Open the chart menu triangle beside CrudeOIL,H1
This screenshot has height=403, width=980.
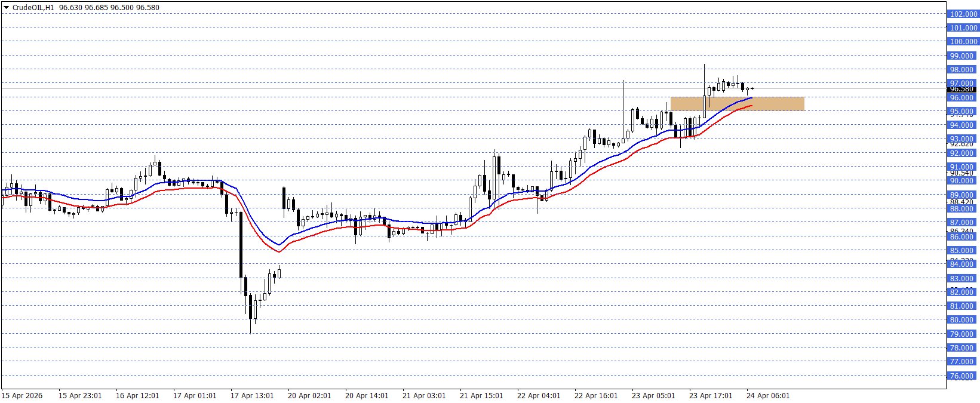[6, 8]
